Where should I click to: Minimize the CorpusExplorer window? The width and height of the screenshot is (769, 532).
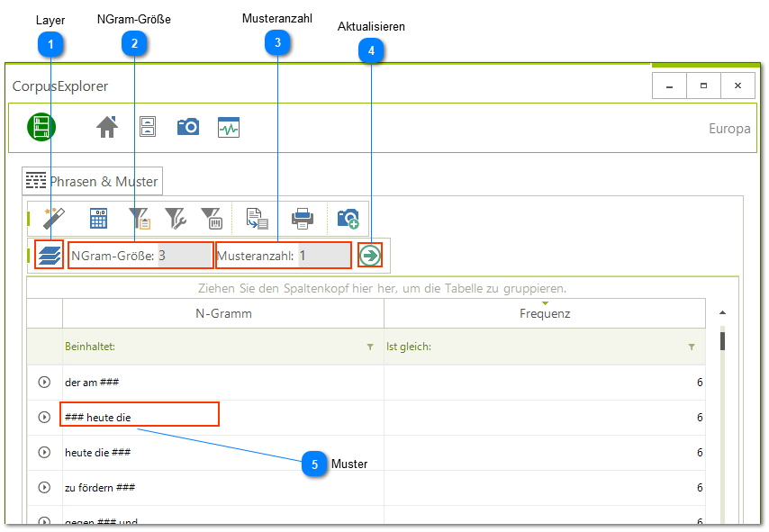(x=669, y=86)
